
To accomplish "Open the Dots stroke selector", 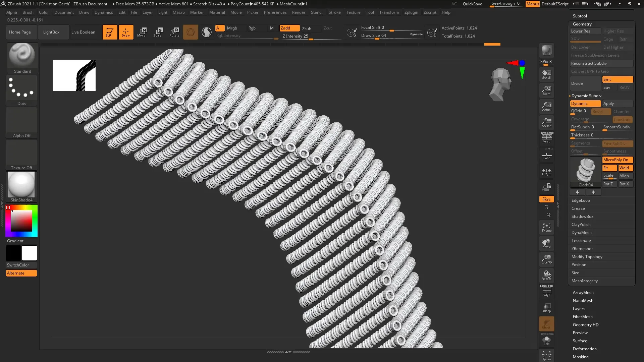I will [22, 90].
